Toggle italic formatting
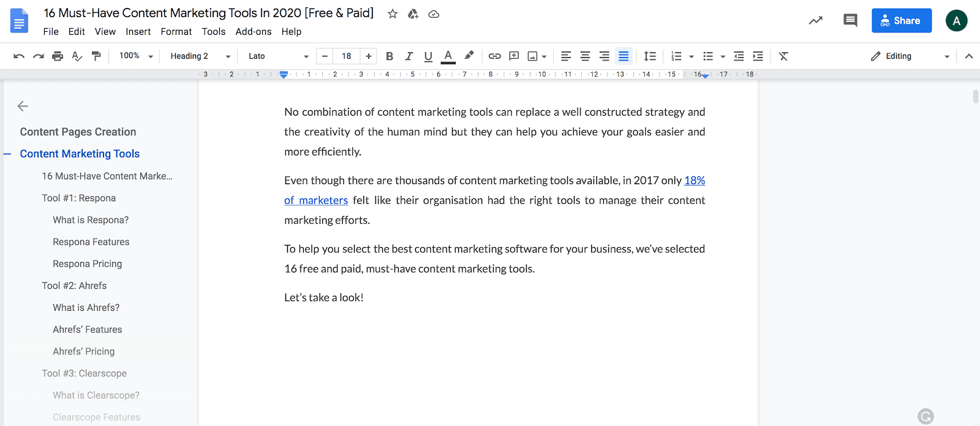The height and width of the screenshot is (426, 980). point(409,56)
